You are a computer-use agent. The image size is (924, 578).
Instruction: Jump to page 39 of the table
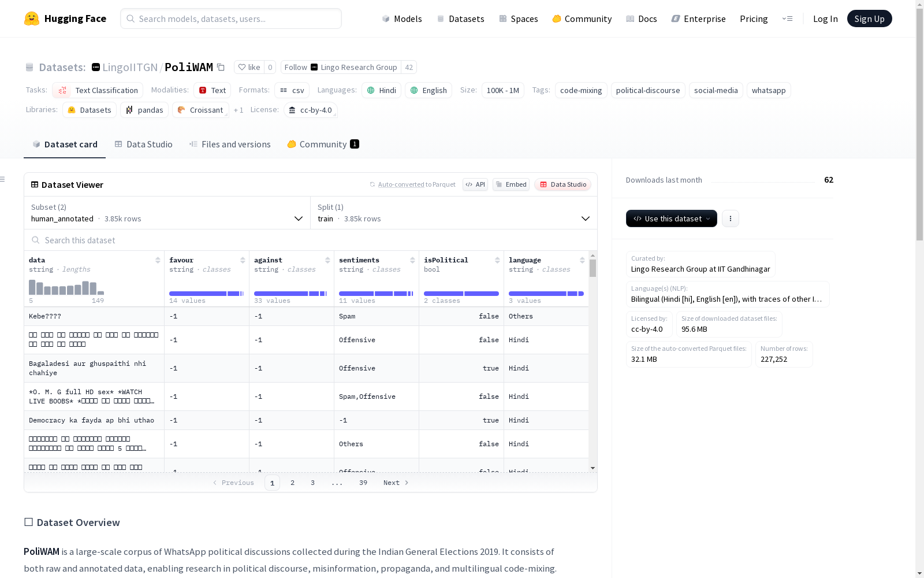[363, 483]
